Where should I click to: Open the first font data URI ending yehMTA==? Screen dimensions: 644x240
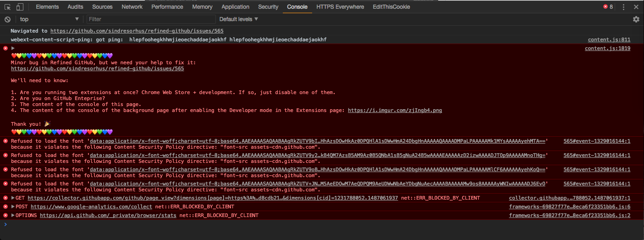coord(318,141)
